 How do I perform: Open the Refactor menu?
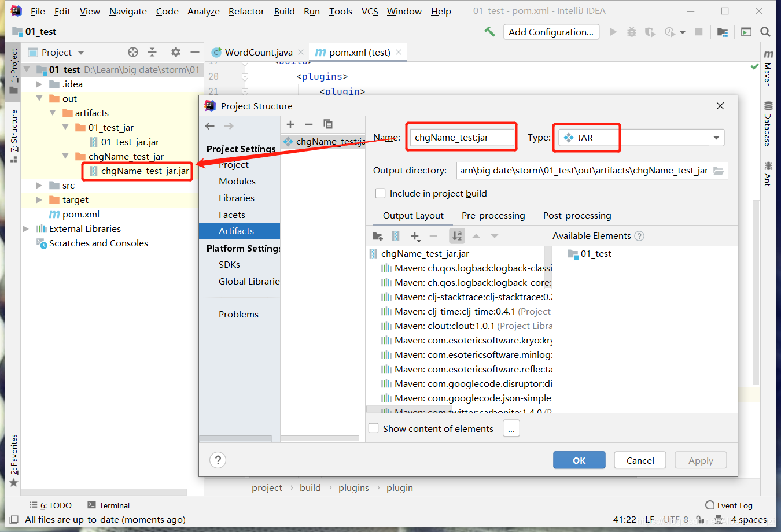tap(246, 11)
